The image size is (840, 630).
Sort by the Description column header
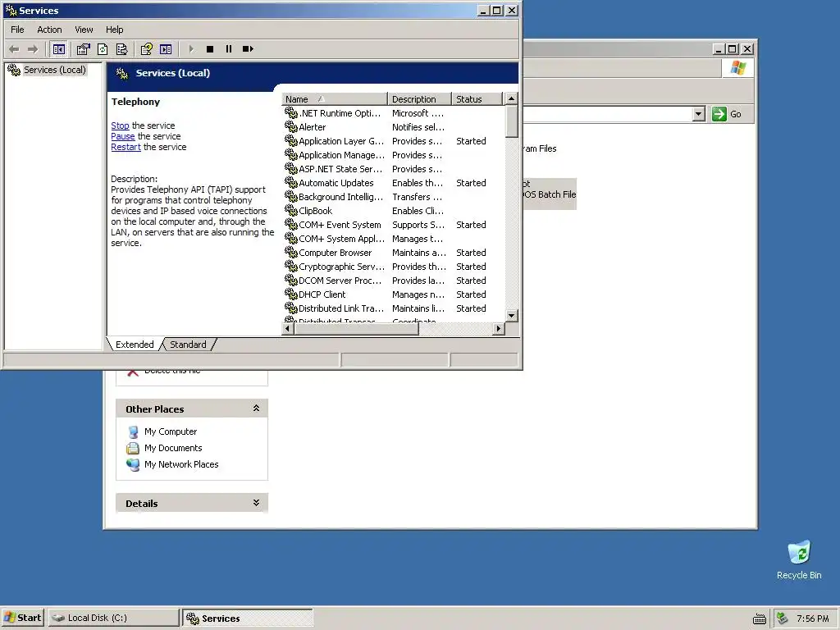pos(419,99)
